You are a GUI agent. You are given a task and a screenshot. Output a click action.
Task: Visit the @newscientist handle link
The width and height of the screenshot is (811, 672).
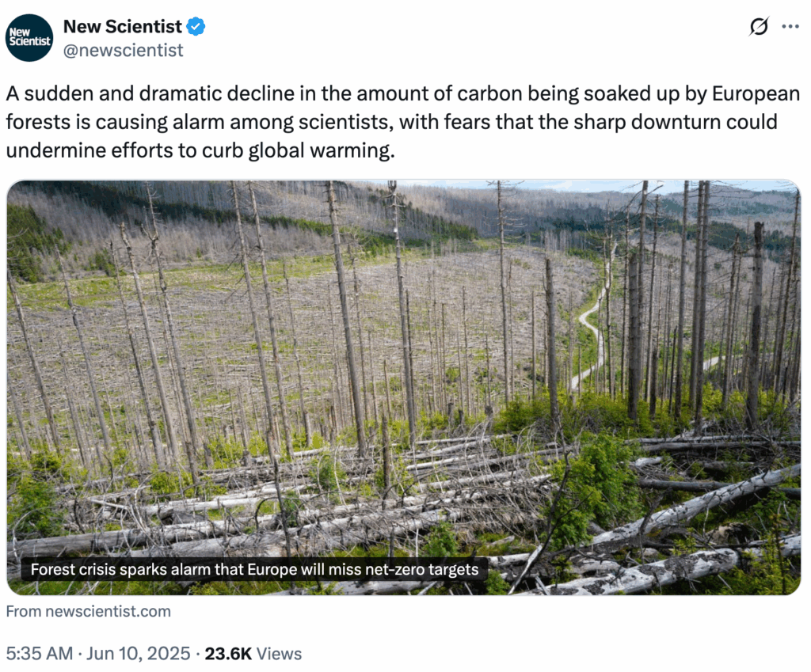[123, 50]
